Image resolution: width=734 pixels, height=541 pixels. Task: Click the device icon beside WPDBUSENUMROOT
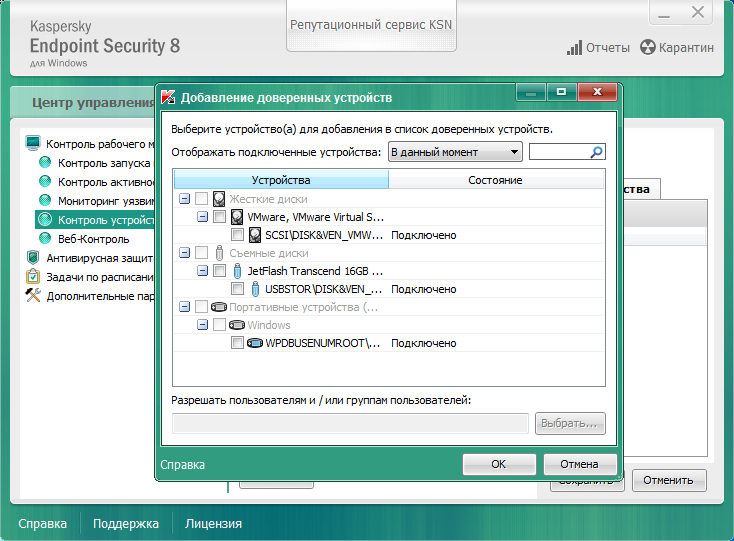(255, 343)
